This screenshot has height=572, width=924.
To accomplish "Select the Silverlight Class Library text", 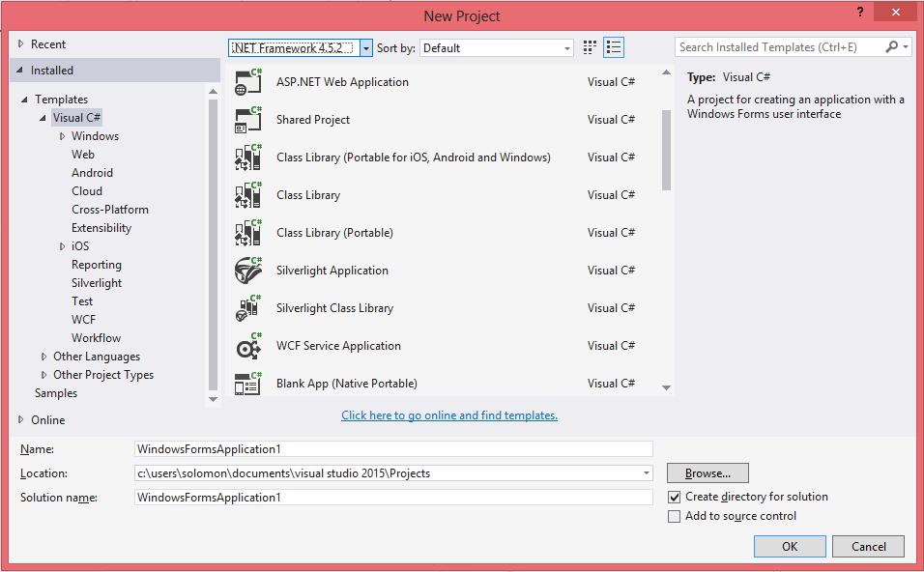I will pos(334,308).
